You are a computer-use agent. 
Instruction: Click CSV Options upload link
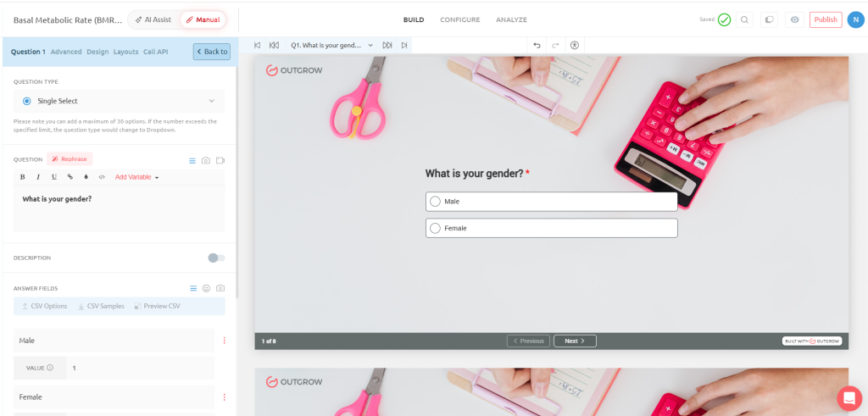(44, 306)
